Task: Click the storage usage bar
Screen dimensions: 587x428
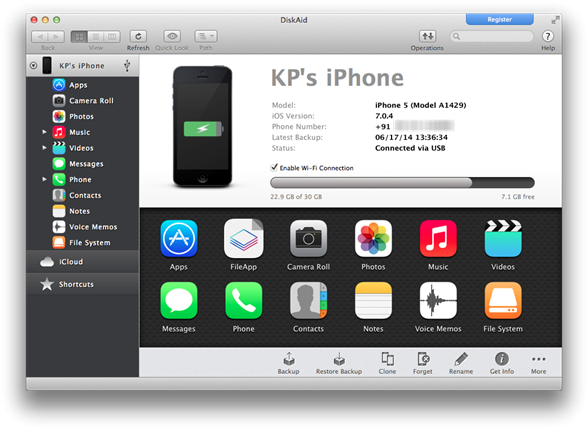Action: (402, 182)
